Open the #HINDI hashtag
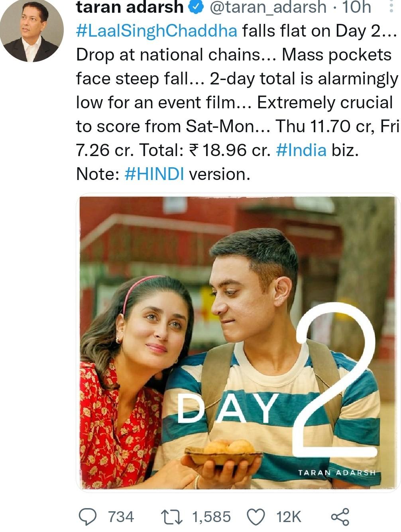This screenshot has height=532, width=401. pos(154,174)
